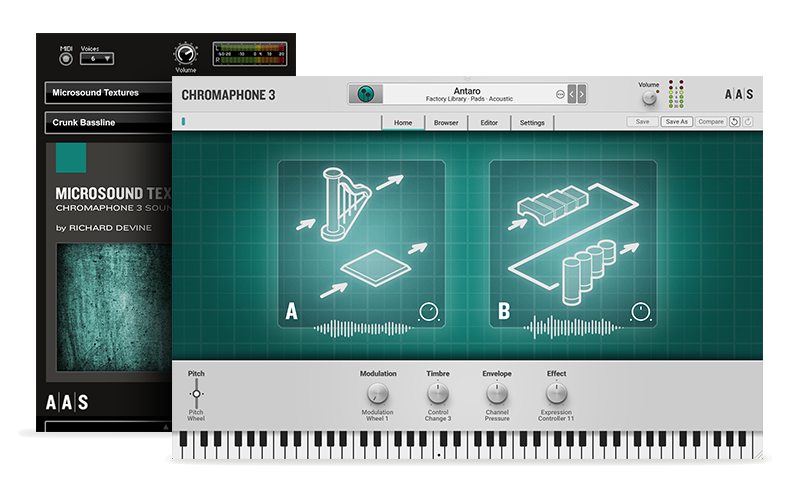The height and width of the screenshot is (500, 800).
Task: Click the AAS logo in Chromaphone header
Action: click(738, 95)
